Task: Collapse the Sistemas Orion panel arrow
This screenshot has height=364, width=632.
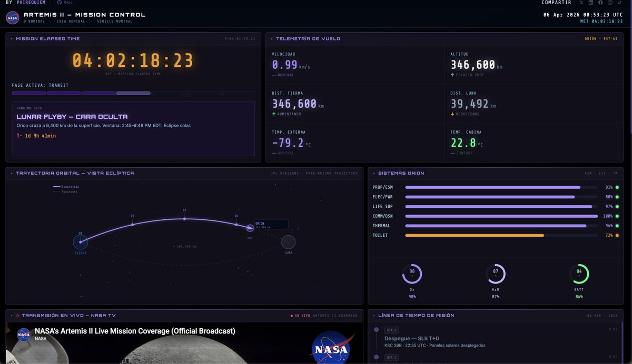Action: (x=374, y=173)
